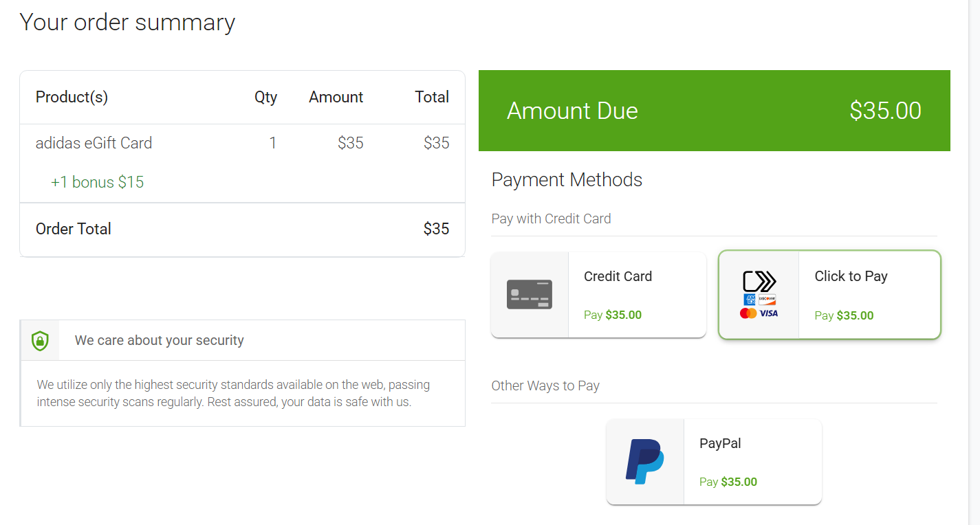Click the adidas eGift Card product name
Viewport: 980px width, 525px height.
coord(94,143)
